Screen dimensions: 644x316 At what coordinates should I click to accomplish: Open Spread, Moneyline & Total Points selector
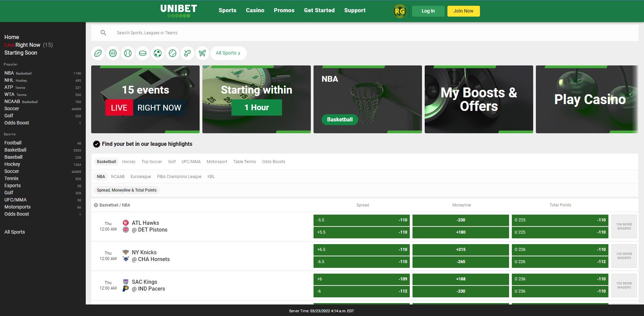tap(127, 190)
